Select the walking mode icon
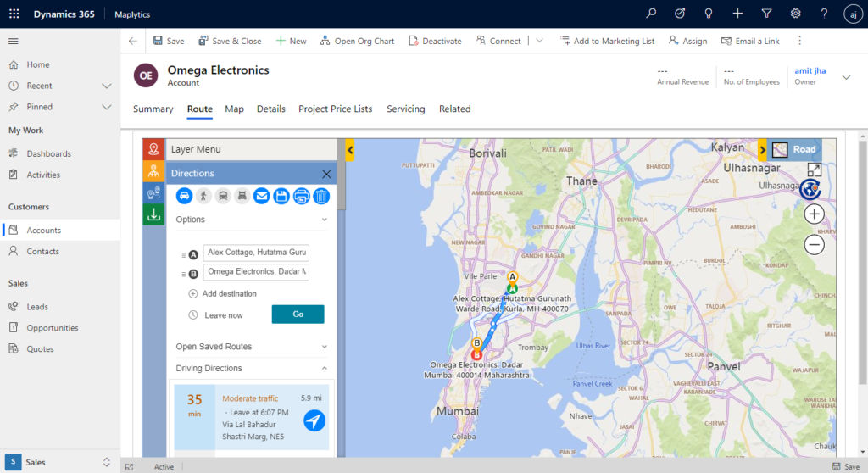Screen dimensions: 868x473 [203, 196]
